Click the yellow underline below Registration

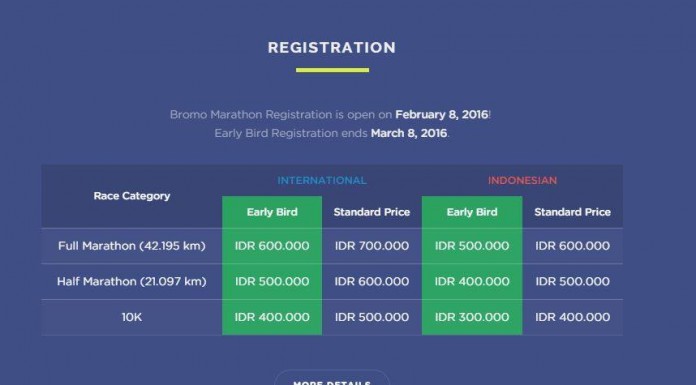tap(332, 70)
